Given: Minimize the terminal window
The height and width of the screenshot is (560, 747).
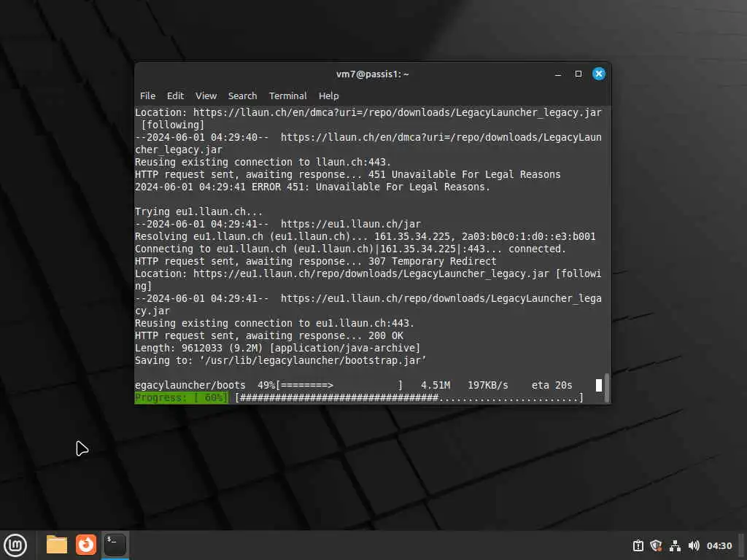Looking at the screenshot, I should pos(558,74).
